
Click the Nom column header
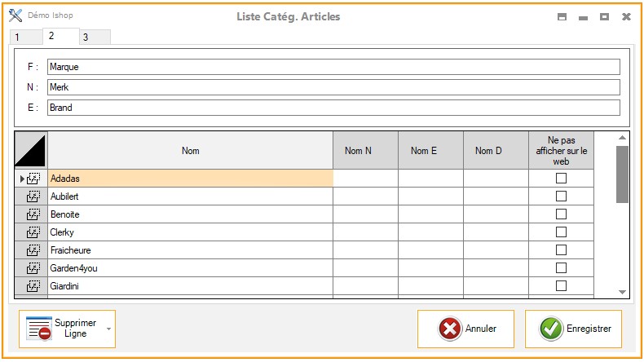click(190, 151)
